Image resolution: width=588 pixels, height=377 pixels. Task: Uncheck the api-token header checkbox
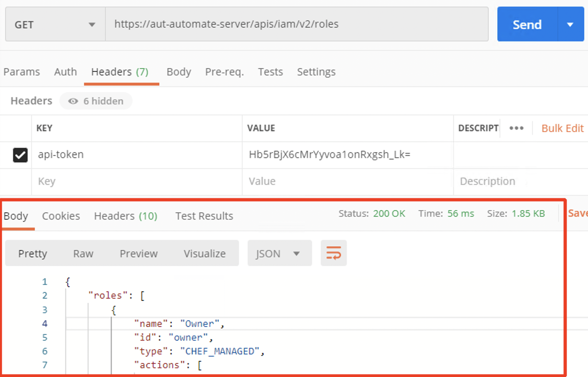coord(20,155)
